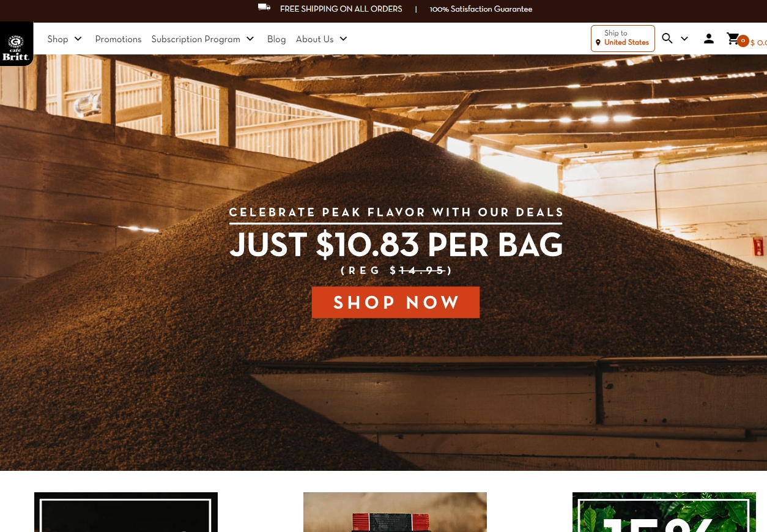Click the orange cart item count badge
Screen dimensions: 767x532
pyautogui.click(x=743, y=41)
